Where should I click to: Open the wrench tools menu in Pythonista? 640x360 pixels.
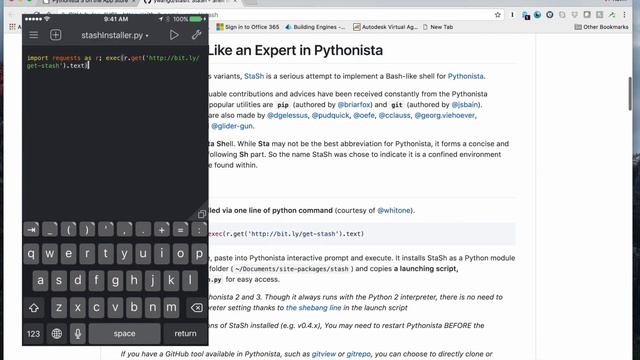[196, 35]
